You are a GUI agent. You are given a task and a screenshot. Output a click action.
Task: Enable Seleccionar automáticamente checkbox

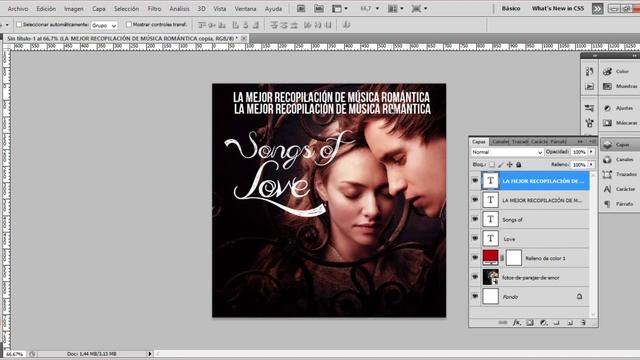click(19, 24)
